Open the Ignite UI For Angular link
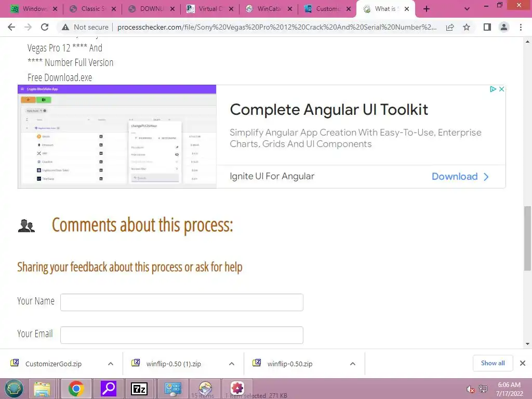The image size is (532, 399). (x=272, y=177)
